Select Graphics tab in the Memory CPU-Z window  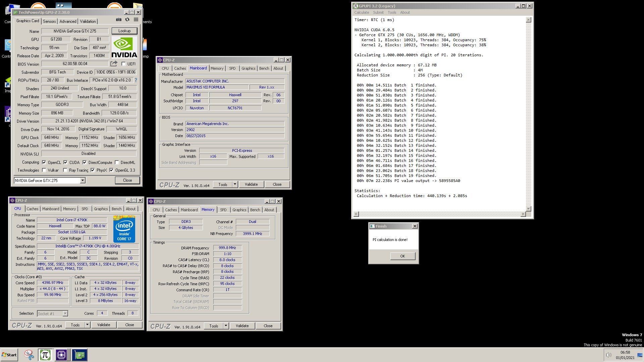click(239, 210)
